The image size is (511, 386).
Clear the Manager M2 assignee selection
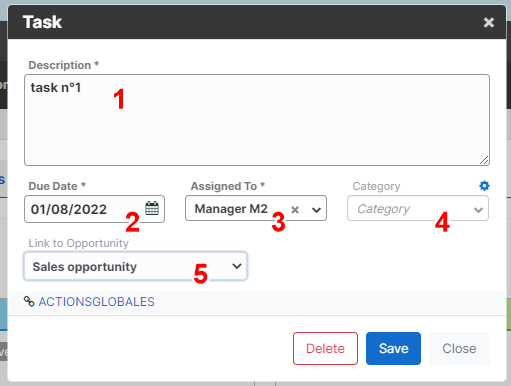tap(295, 210)
